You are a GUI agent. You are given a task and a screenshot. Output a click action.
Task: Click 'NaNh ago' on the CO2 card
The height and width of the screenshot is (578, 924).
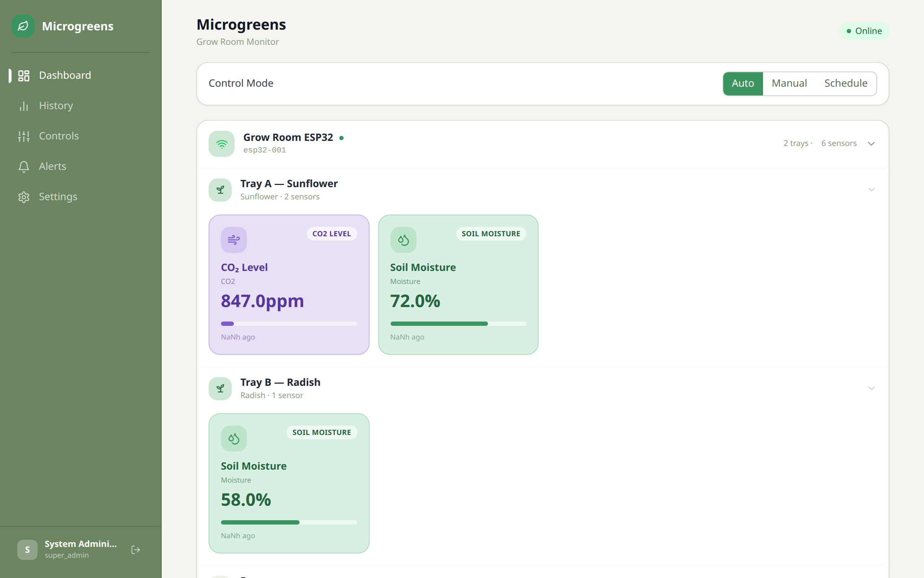[238, 337]
